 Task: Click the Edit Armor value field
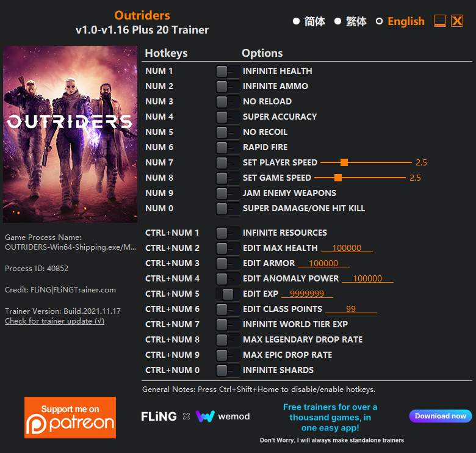point(323,263)
